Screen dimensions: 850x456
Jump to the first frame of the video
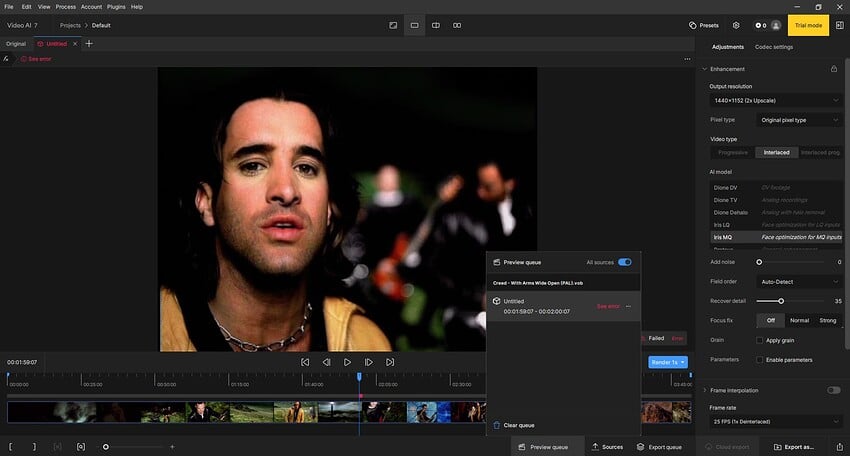coord(305,362)
